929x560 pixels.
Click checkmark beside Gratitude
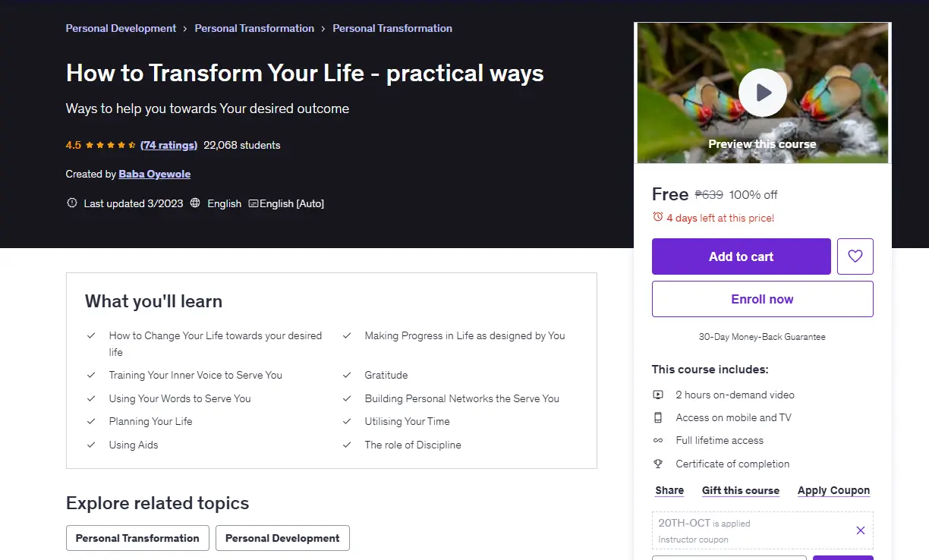pyautogui.click(x=347, y=375)
